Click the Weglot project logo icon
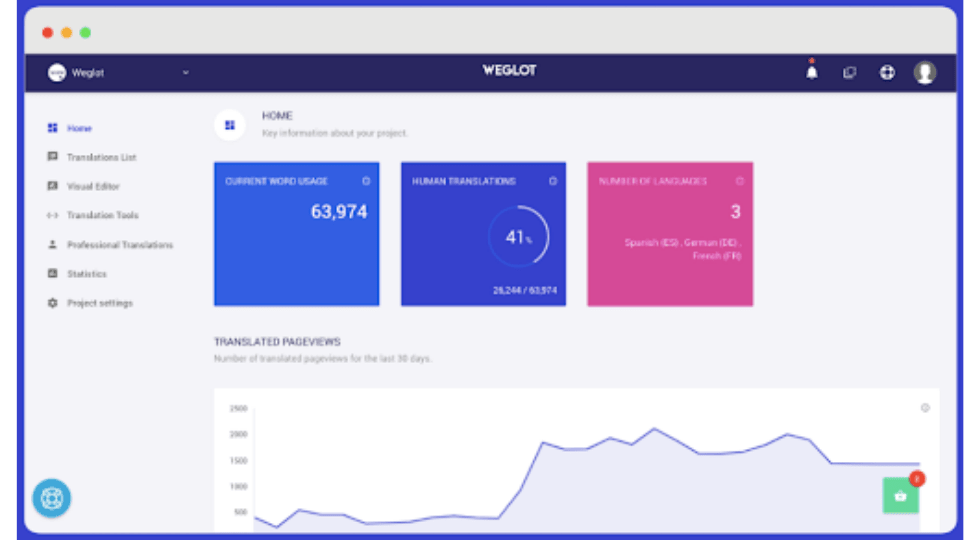980x540 pixels. (x=57, y=72)
